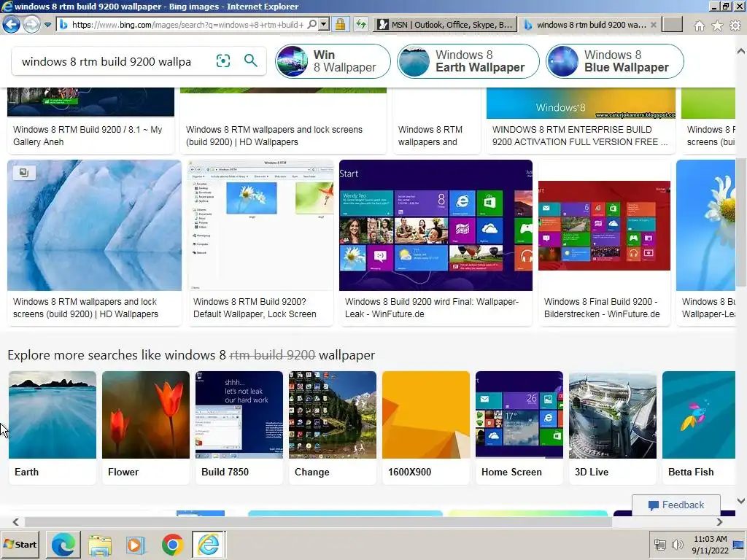The height and width of the screenshot is (560, 747).
Task: Open WINDOWS 8 RTM ENTERPRISE BUILD result
Action: point(580,136)
